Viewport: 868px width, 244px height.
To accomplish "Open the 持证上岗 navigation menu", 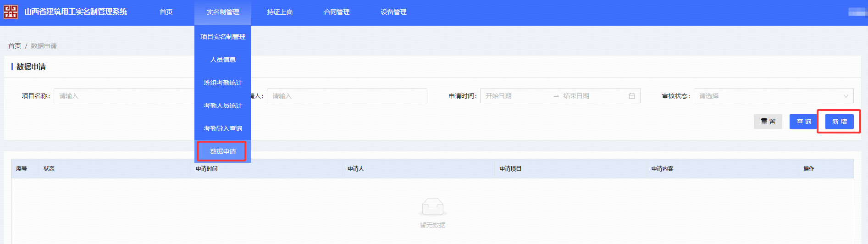I will 280,12.
